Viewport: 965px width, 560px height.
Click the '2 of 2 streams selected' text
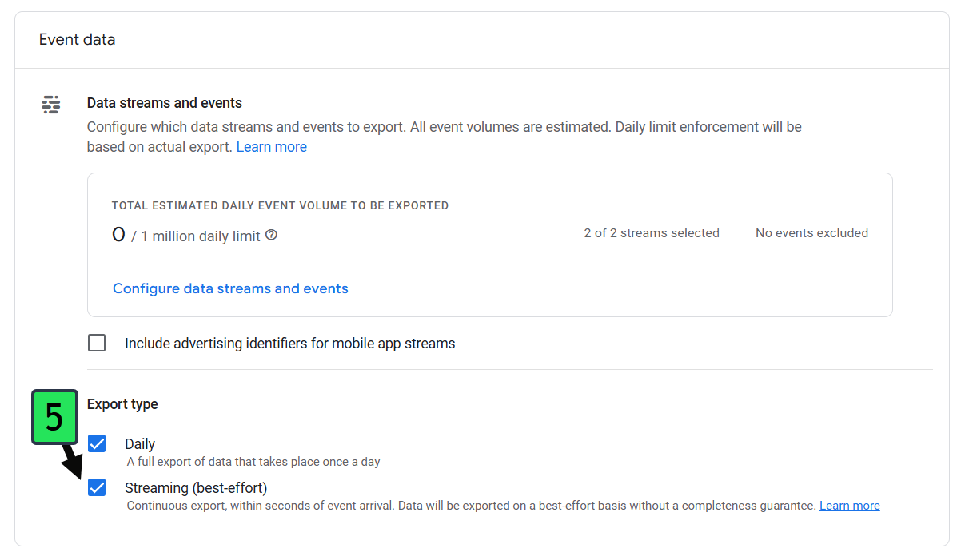(x=651, y=233)
